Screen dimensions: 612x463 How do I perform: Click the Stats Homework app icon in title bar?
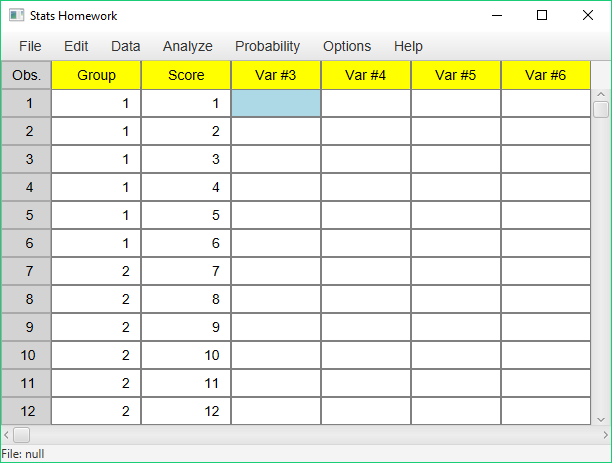(16, 16)
